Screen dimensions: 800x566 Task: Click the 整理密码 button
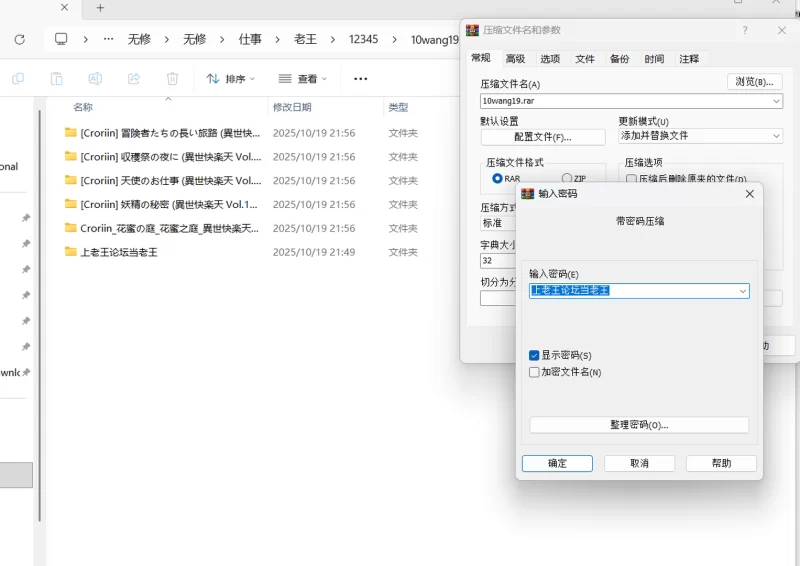click(639, 425)
